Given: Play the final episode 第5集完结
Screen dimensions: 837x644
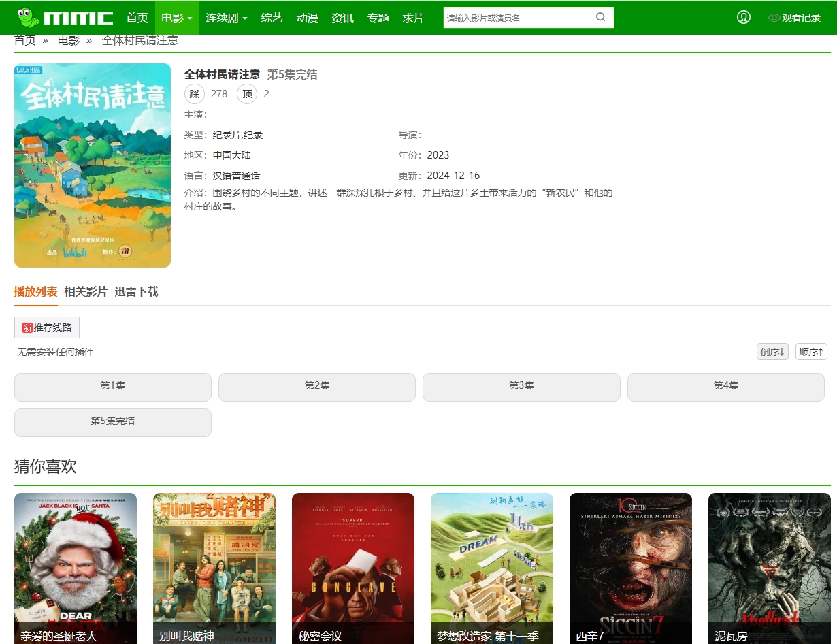Looking at the screenshot, I should click(113, 422).
